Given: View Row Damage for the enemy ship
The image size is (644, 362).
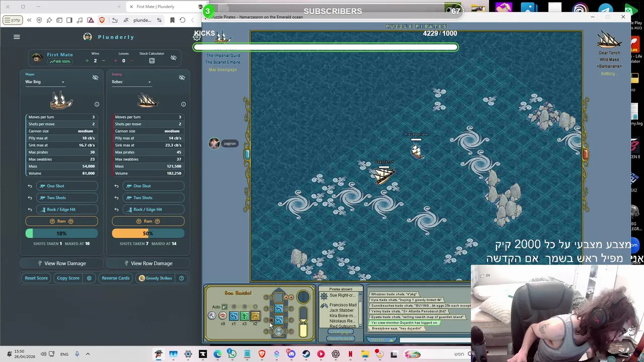Looking at the screenshot, I should point(148,263).
